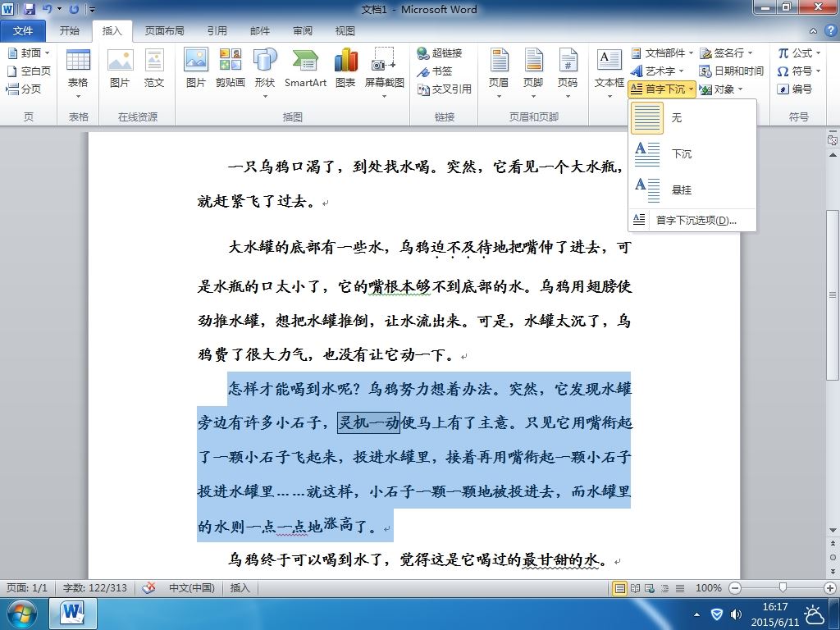
Task: Insert a 编号 number symbol
Action: [794, 89]
